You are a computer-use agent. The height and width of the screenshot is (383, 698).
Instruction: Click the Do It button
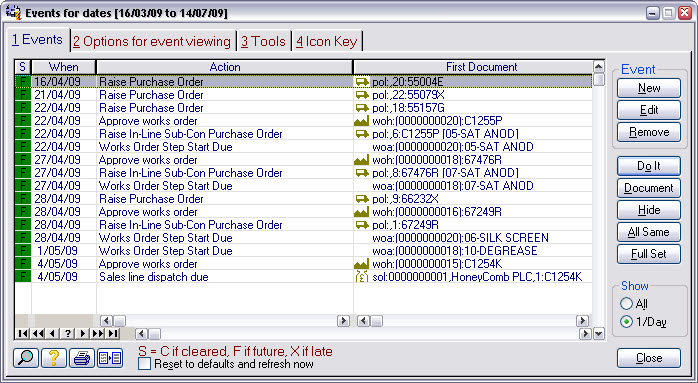[x=649, y=166]
